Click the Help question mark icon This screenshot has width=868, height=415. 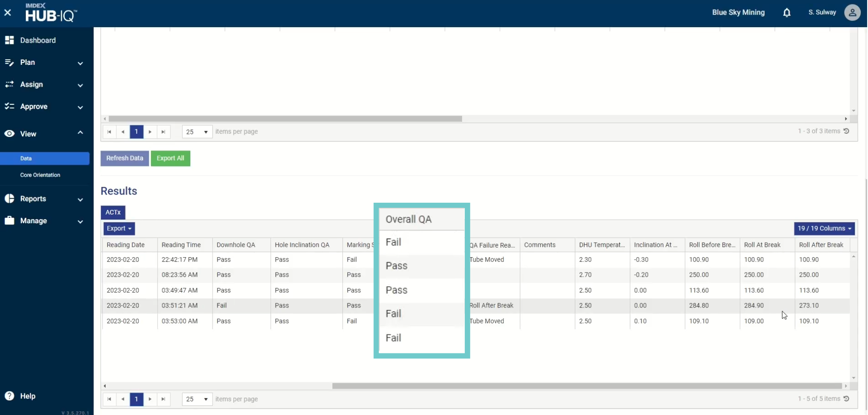pyautogui.click(x=10, y=396)
